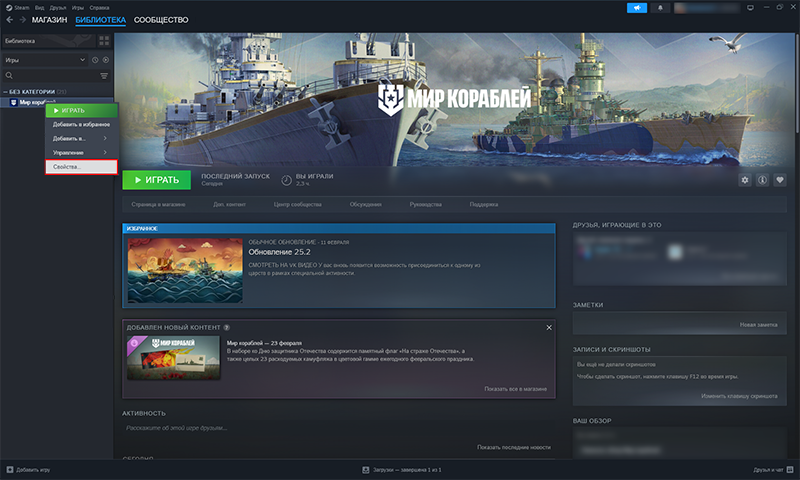
Task: Switch to the СООБЩЕСТВО tab
Action: pyautogui.click(x=161, y=20)
